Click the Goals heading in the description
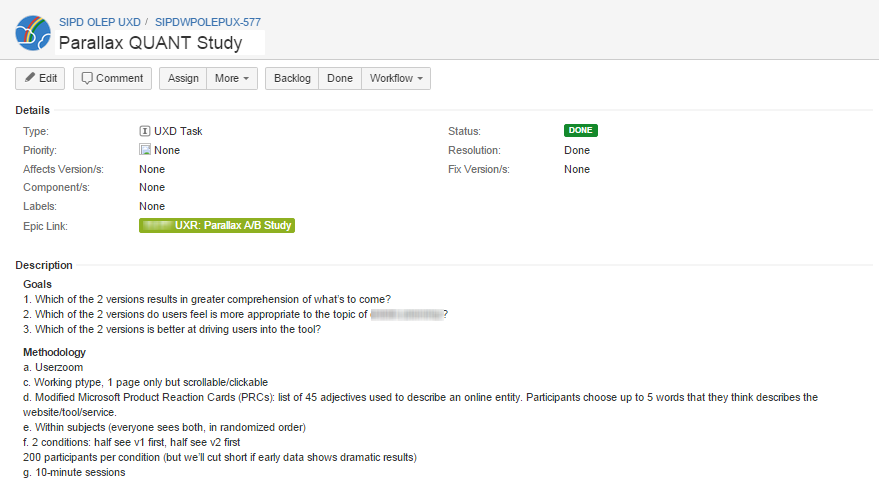The width and height of the screenshot is (879, 492). [38, 284]
